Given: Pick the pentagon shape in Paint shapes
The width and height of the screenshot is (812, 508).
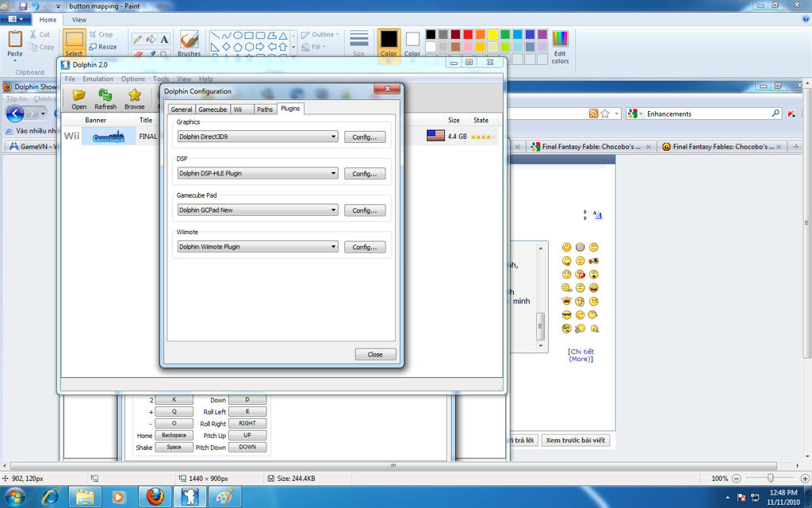Looking at the screenshot, I should (x=238, y=47).
